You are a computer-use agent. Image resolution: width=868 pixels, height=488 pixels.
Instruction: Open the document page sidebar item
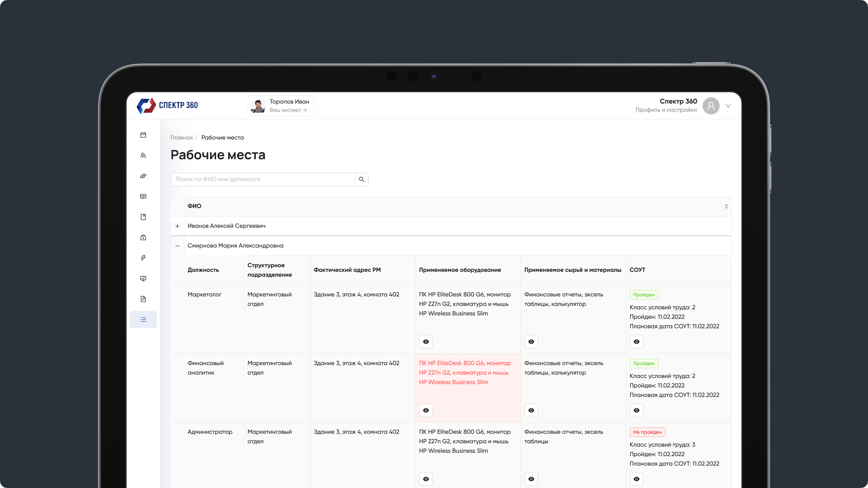click(143, 299)
